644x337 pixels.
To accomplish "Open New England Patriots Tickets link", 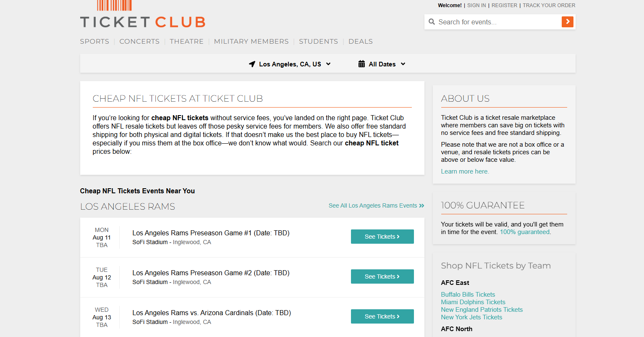I will tap(482, 310).
